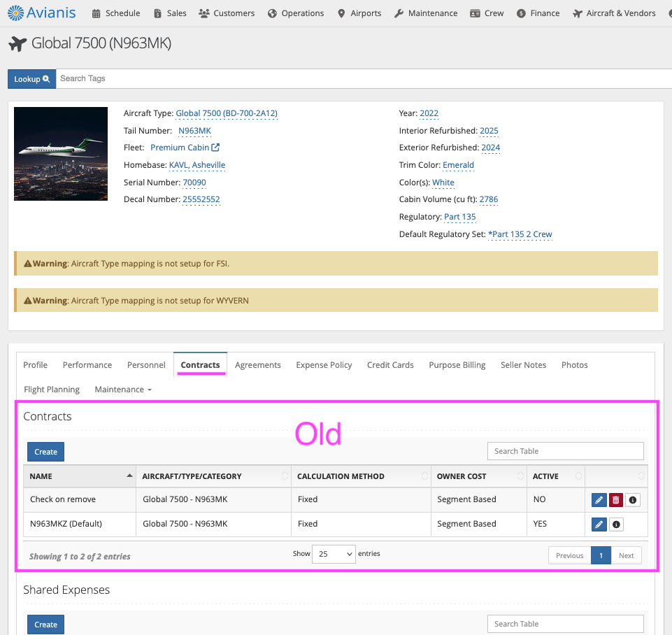Create a new contract in Contracts section
The image size is (672, 635).
[46, 452]
